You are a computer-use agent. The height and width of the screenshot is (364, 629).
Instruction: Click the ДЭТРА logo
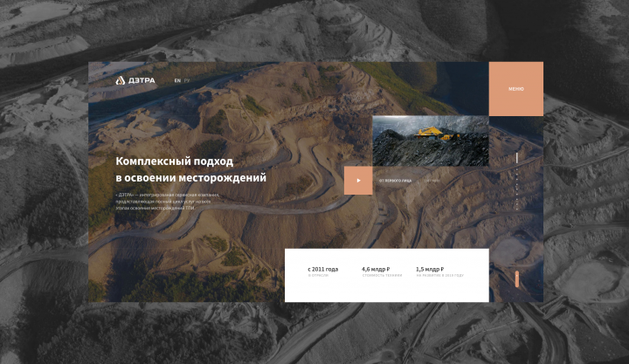click(135, 80)
